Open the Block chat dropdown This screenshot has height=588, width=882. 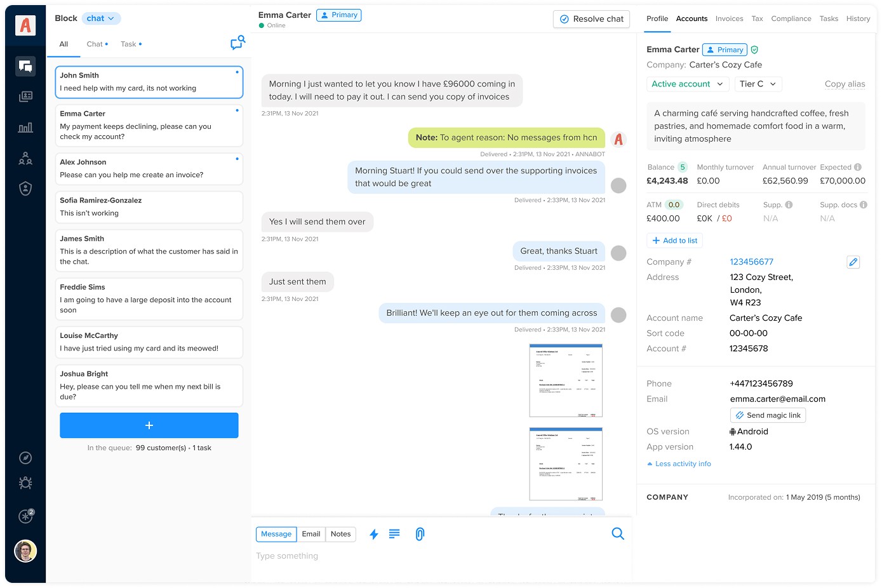tap(101, 18)
